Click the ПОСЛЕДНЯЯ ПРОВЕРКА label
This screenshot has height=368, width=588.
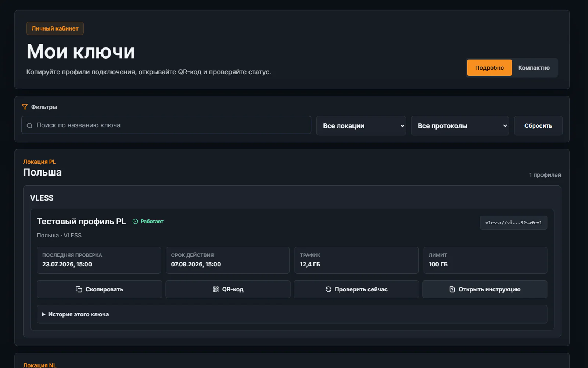72,255
